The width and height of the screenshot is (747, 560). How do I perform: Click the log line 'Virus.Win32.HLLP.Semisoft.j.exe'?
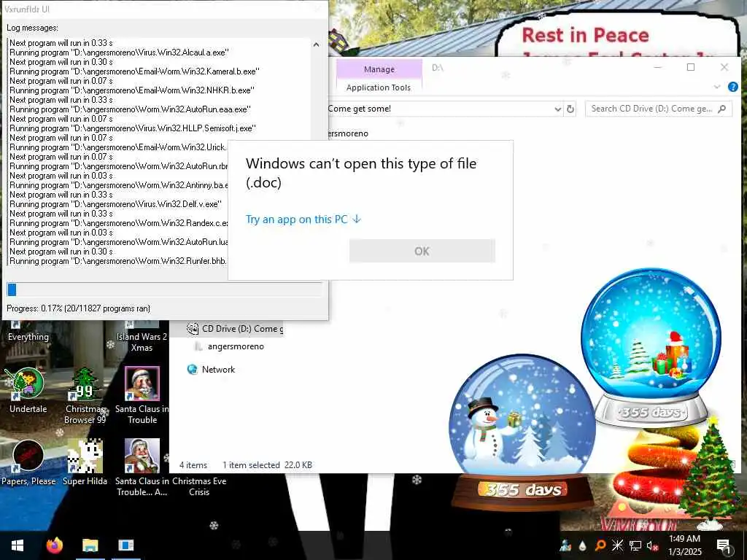(133, 128)
